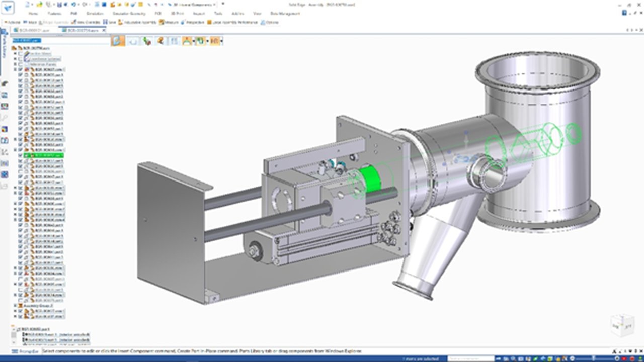Open the Tools ribbon tab
644x362 pixels.
point(218,14)
